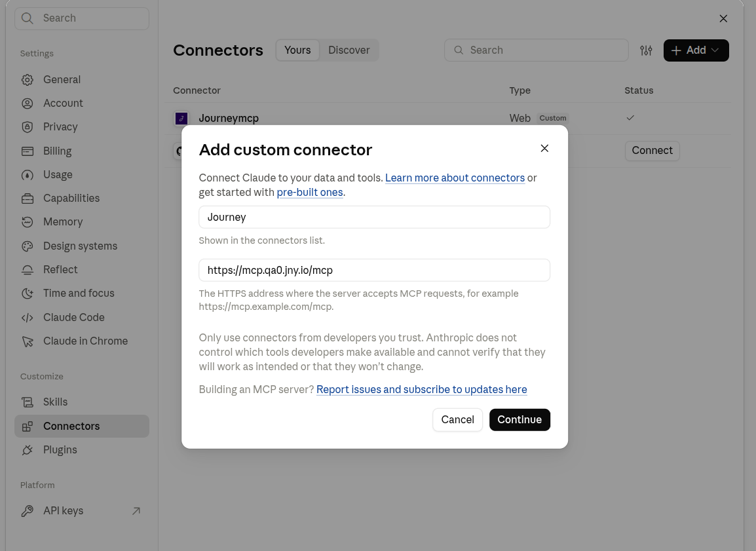
Task: Click the Status column header
Action: point(639,90)
